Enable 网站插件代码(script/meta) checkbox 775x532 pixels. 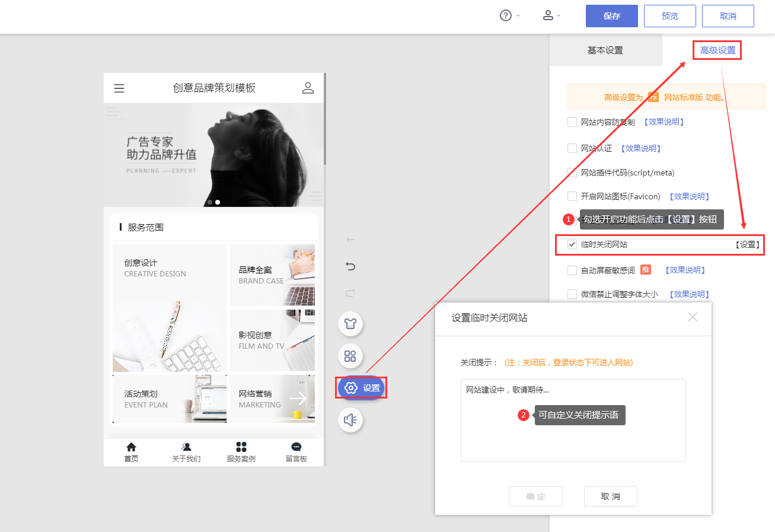572,173
